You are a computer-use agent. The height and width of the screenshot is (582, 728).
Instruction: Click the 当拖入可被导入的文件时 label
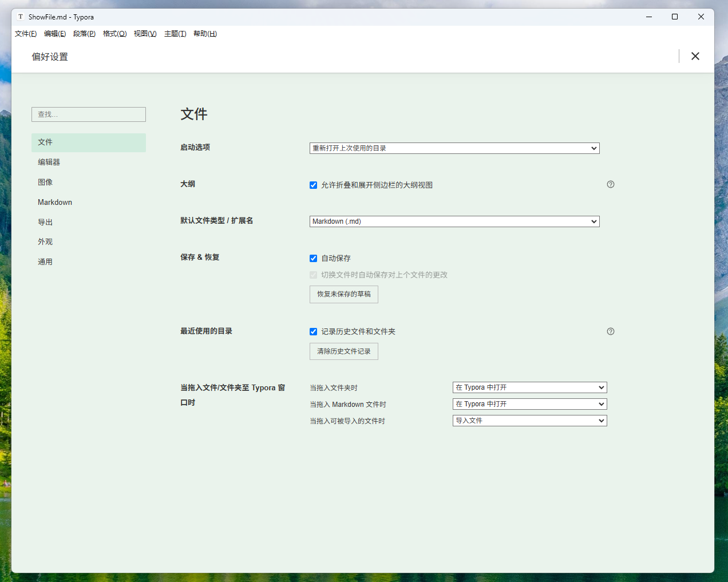[347, 421]
